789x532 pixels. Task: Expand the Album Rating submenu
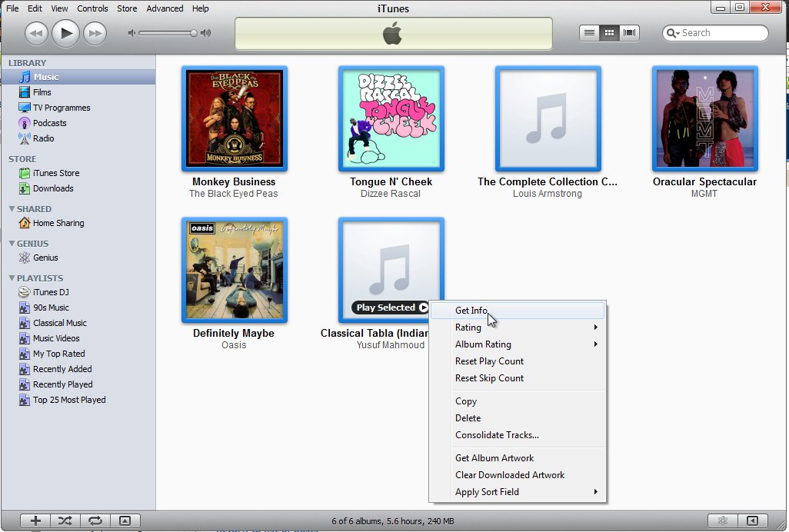(518, 344)
